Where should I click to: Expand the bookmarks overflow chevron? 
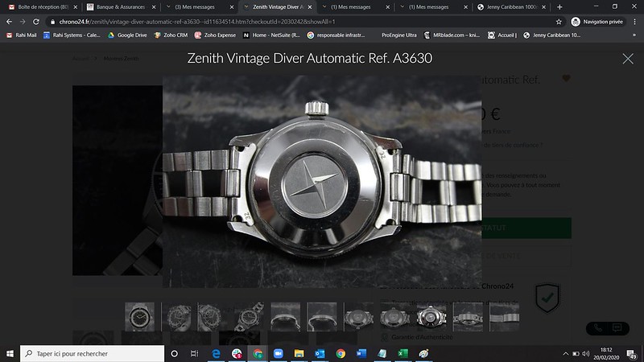point(634,35)
